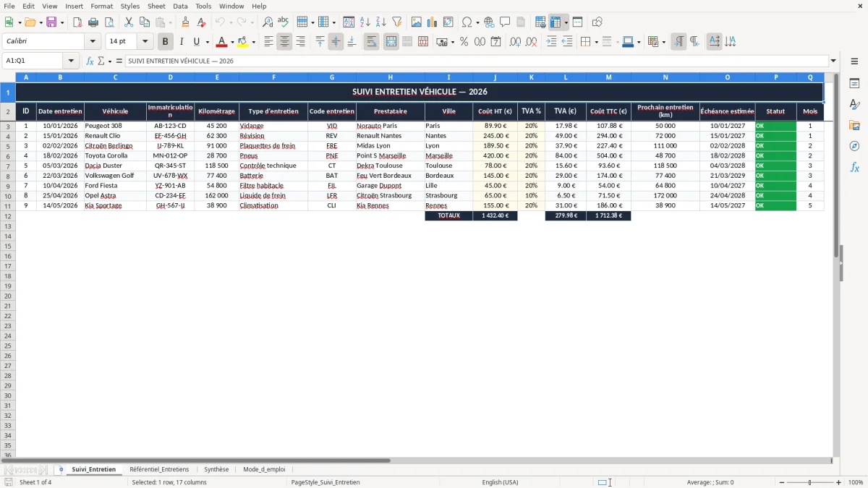The width and height of the screenshot is (868, 488).
Task: Increase indent icon
Action: (552, 42)
